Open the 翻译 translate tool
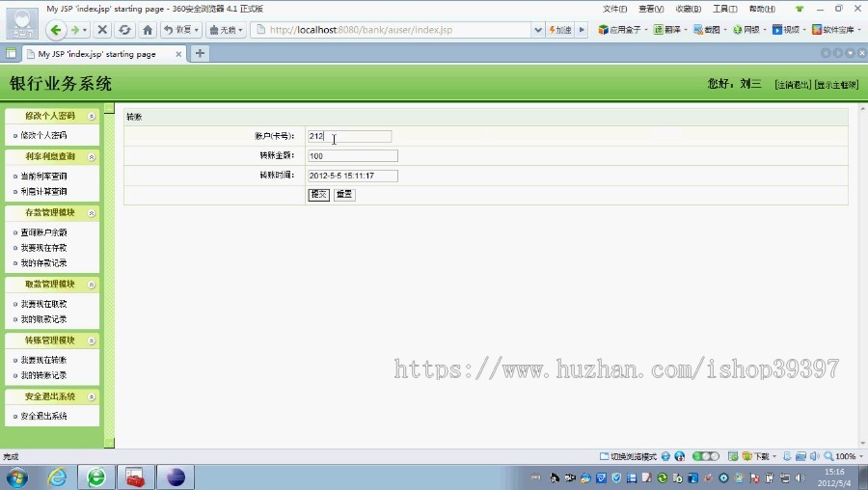 coord(670,30)
